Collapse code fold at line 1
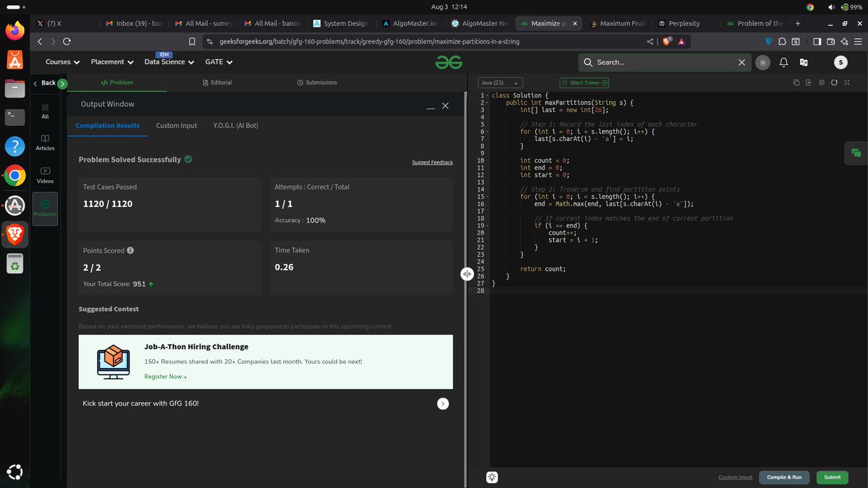This screenshot has height=488, width=868. [488, 95]
